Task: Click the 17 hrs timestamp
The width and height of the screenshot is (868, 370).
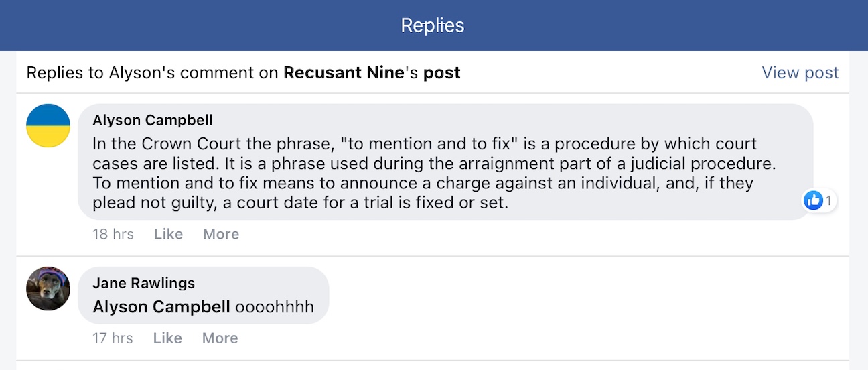Action: coord(113,338)
